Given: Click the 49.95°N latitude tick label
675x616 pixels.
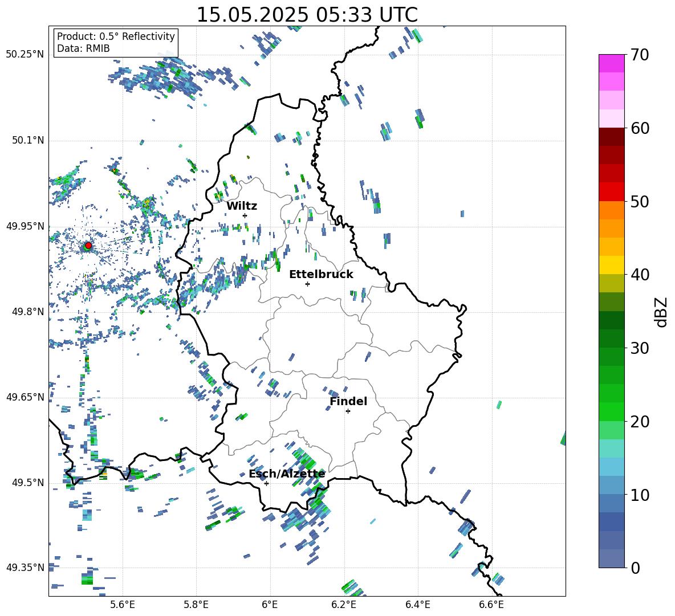Looking at the screenshot, I should [x=25, y=226].
